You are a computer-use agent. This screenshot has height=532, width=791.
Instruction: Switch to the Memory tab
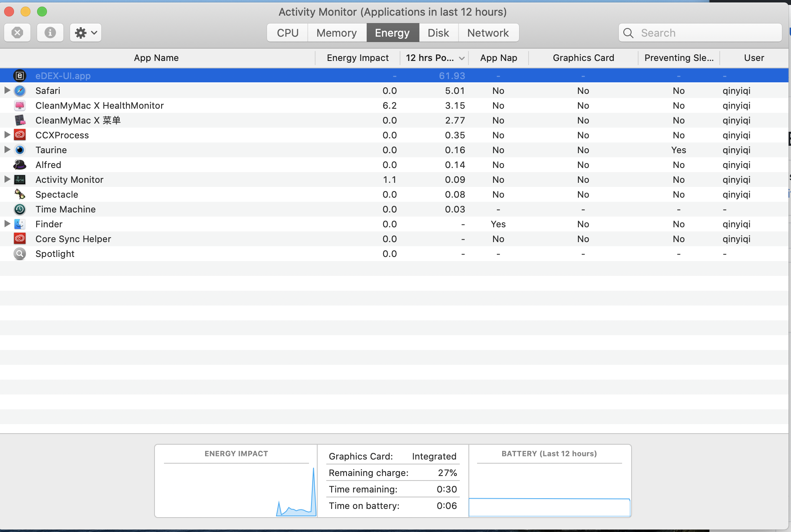(337, 33)
